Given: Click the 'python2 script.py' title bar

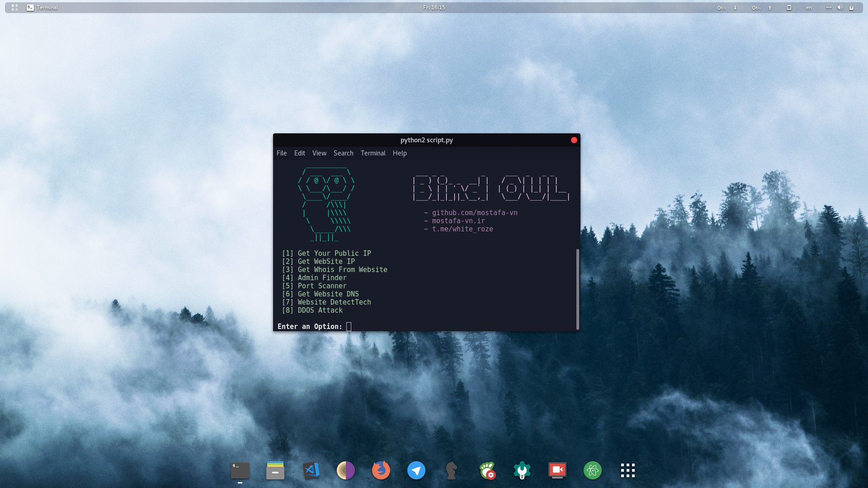Looking at the screenshot, I should coord(426,140).
